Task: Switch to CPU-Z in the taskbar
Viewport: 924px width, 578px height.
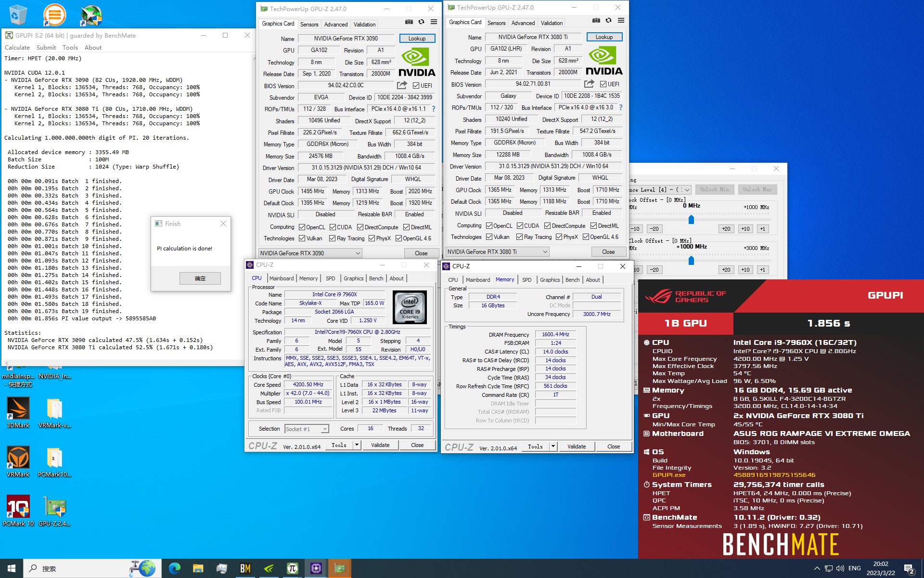Action: pyautogui.click(x=316, y=568)
